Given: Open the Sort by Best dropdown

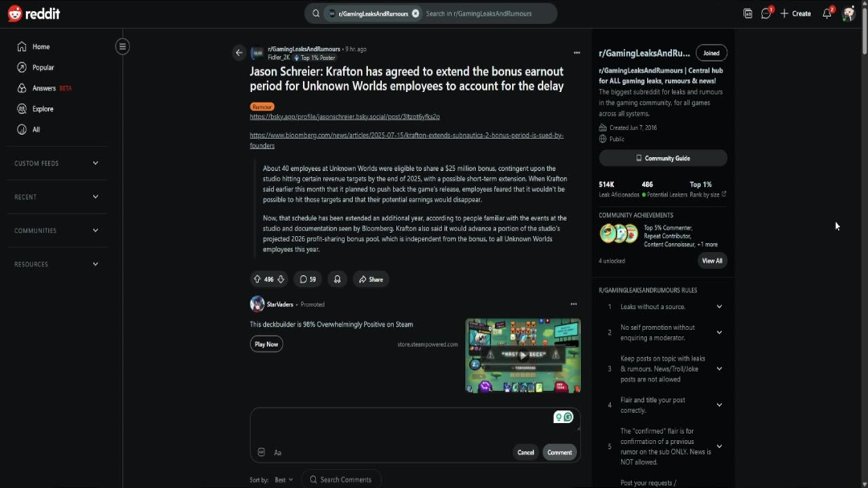Looking at the screenshot, I should pyautogui.click(x=283, y=480).
